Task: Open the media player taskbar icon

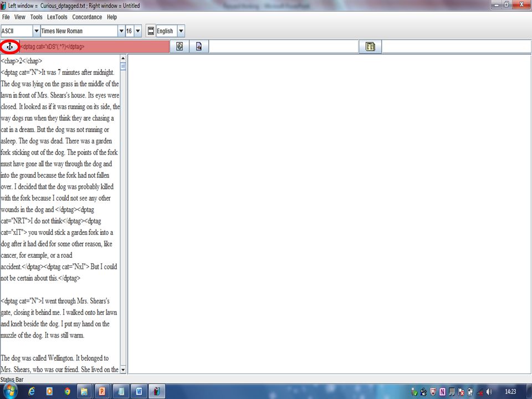Action: (x=49, y=392)
